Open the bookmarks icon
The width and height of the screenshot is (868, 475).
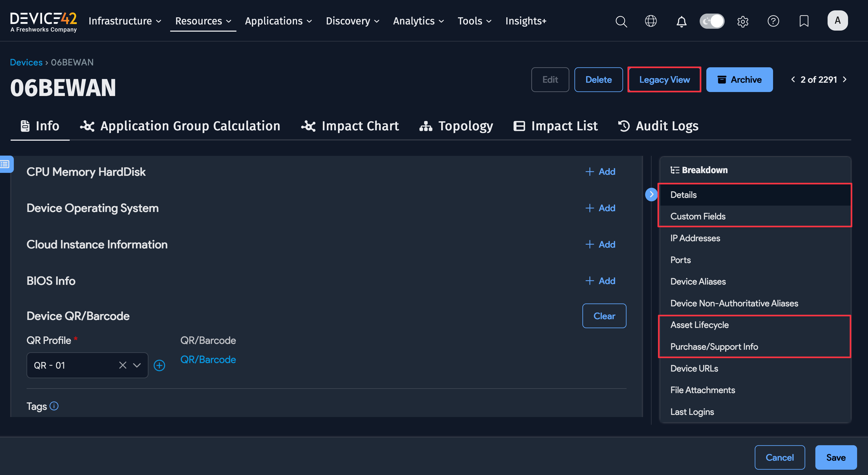[804, 21]
